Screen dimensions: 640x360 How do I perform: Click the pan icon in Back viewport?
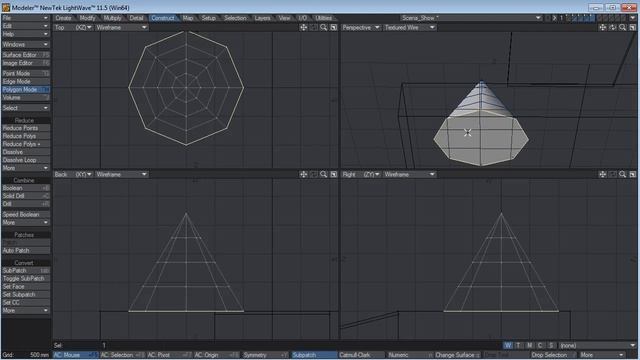(303, 174)
